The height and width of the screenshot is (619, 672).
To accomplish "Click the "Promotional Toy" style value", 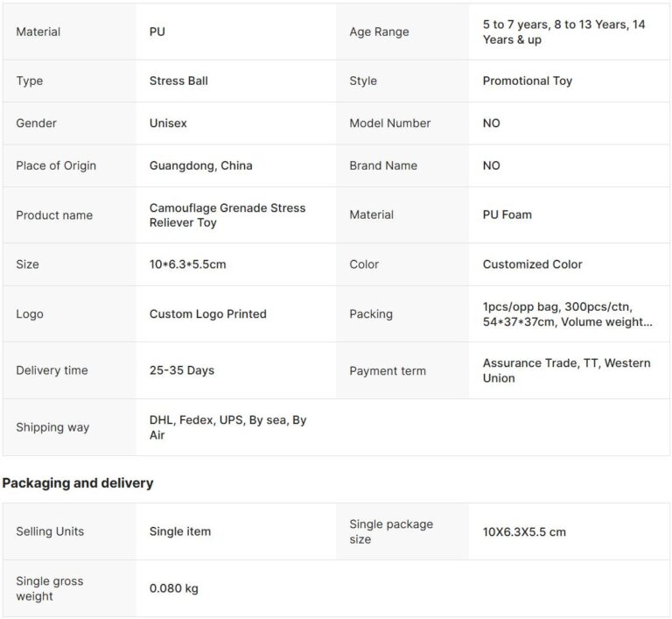I will pos(527,81).
